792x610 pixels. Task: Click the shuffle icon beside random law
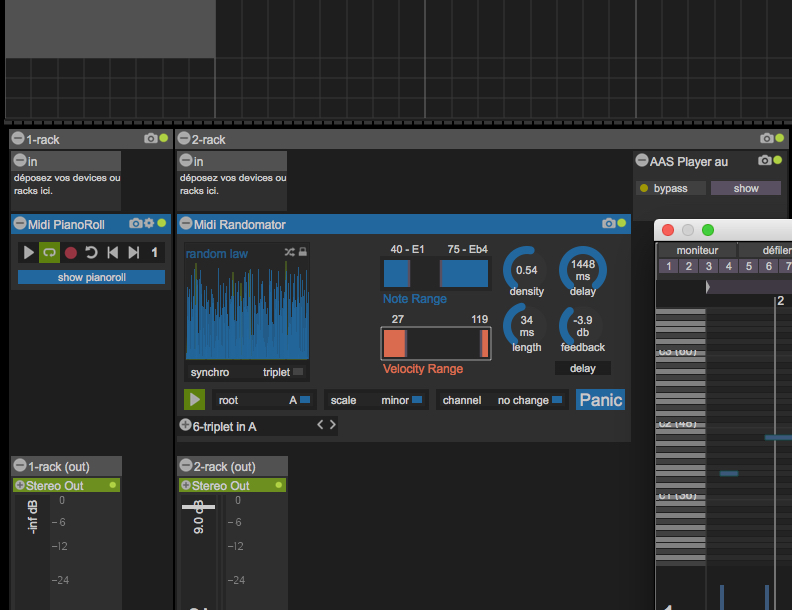(289, 252)
